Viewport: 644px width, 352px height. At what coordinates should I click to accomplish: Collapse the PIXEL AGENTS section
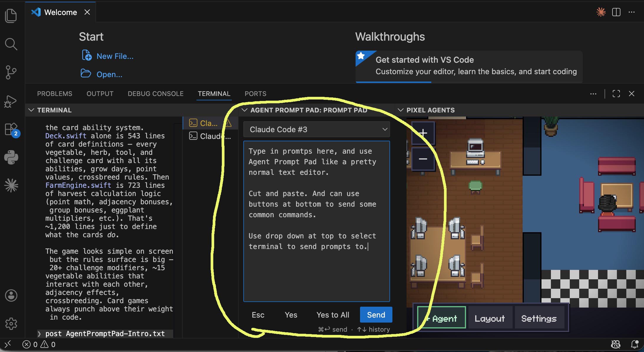pos(401,110)
